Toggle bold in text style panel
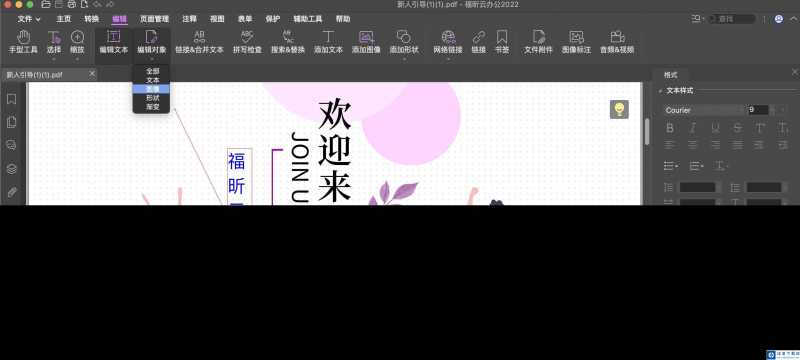The width and height of the screenshot is (800, 360). [x=670, y=128]
